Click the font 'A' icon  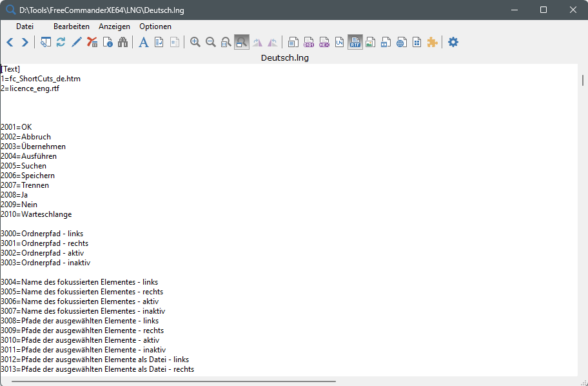[x=144, y=43]
